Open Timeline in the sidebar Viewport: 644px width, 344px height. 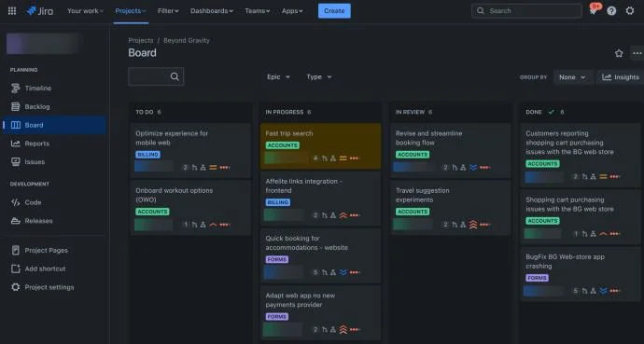[54, 89]
